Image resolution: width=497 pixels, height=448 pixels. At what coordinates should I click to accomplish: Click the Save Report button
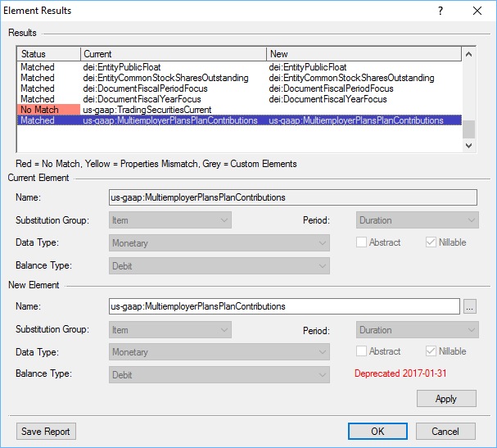click(x=47, y=432)
